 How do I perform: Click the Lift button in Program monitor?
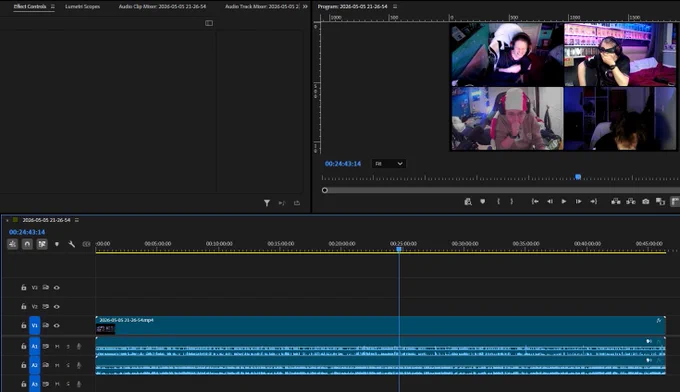pyautogui.click(x=616, y=201)
